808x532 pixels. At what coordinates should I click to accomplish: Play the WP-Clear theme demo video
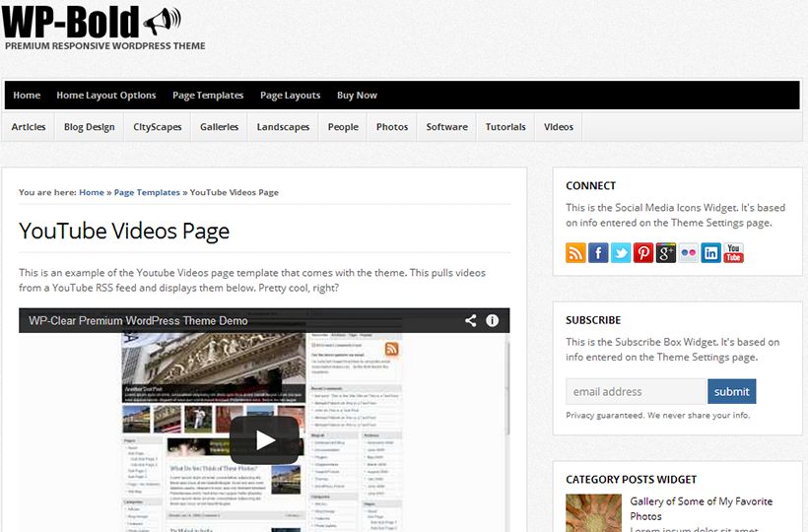[264, 440]
